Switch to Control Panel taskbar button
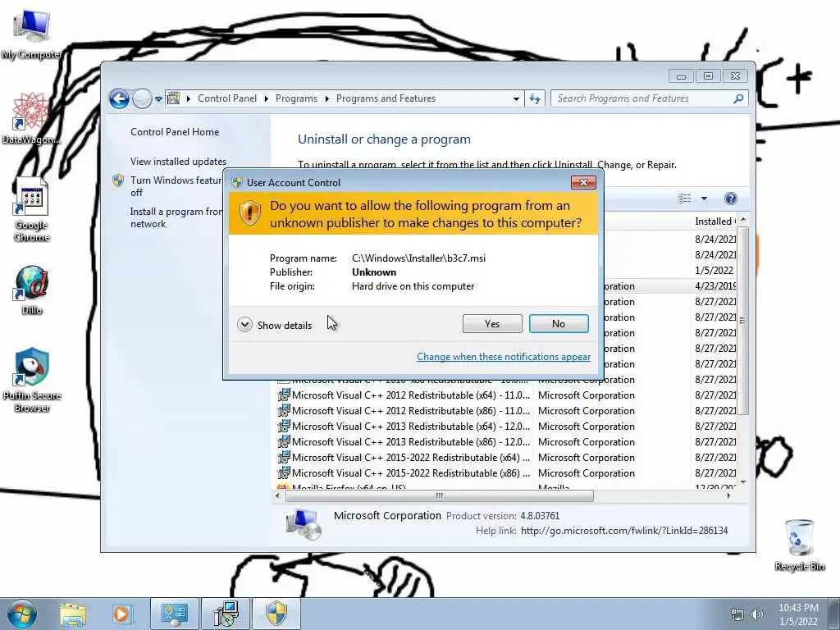This screenshot has width=840, height=630. [175, 614]
